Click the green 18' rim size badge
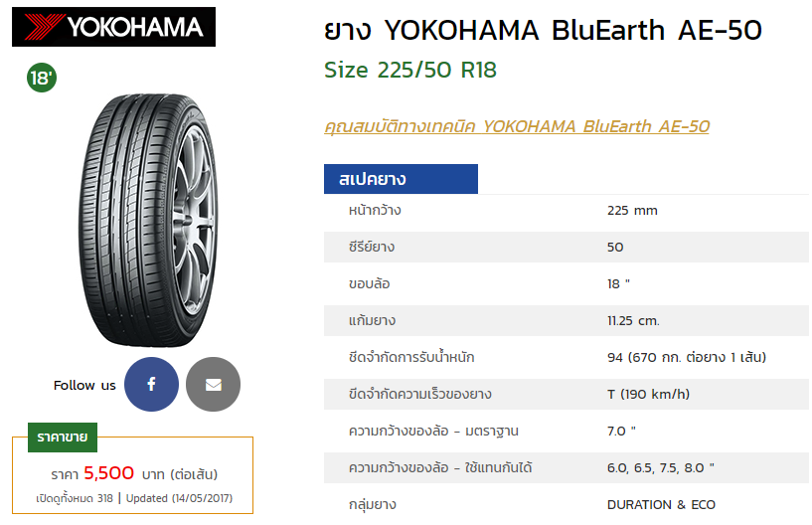 [42, 79]
